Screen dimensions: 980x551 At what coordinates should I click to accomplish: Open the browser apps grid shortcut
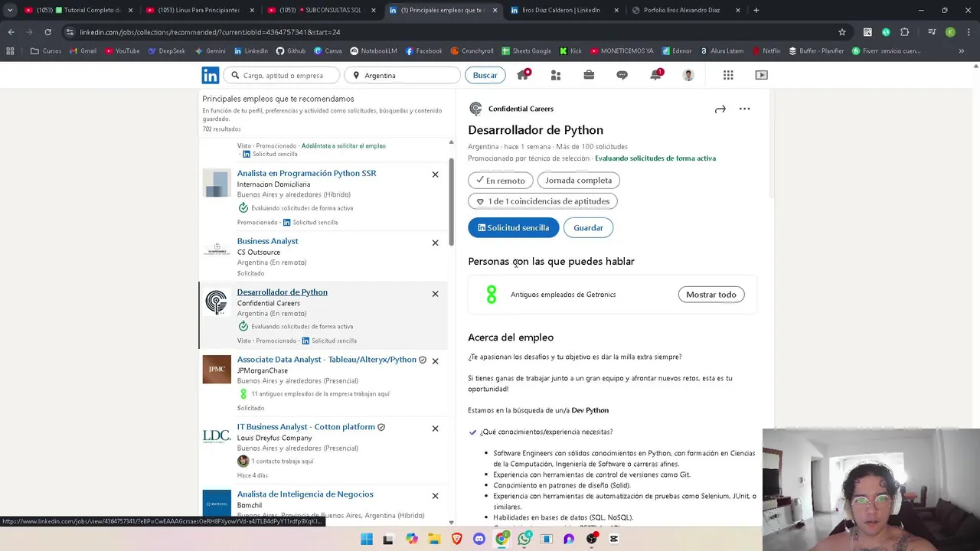point(10,51)
